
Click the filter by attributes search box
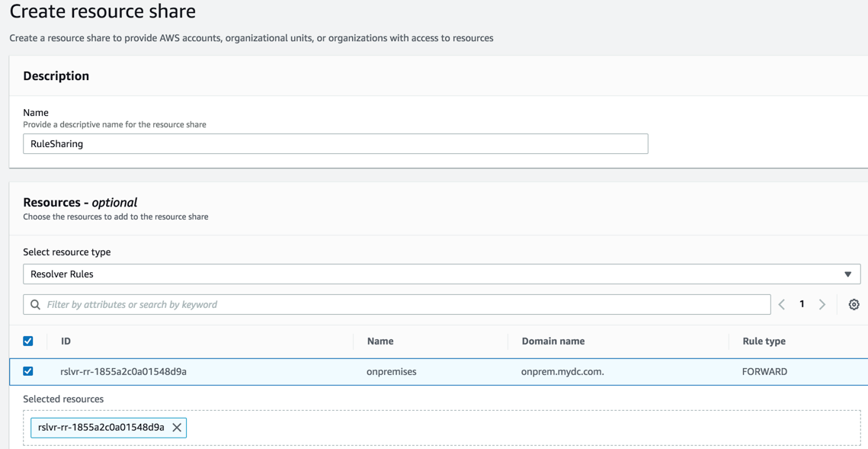tap(404, 305)
